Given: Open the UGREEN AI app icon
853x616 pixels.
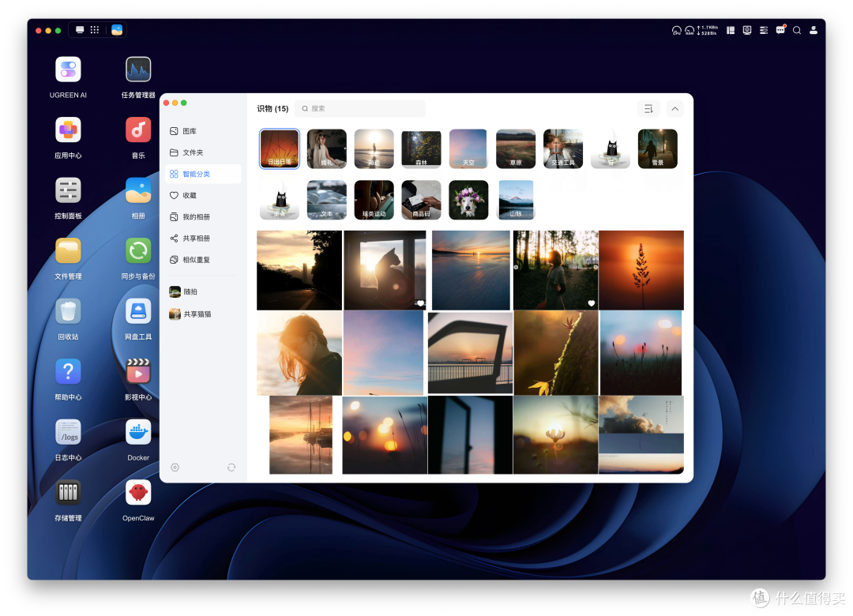Looking at the screenshot, I should (x=68, y=69).
